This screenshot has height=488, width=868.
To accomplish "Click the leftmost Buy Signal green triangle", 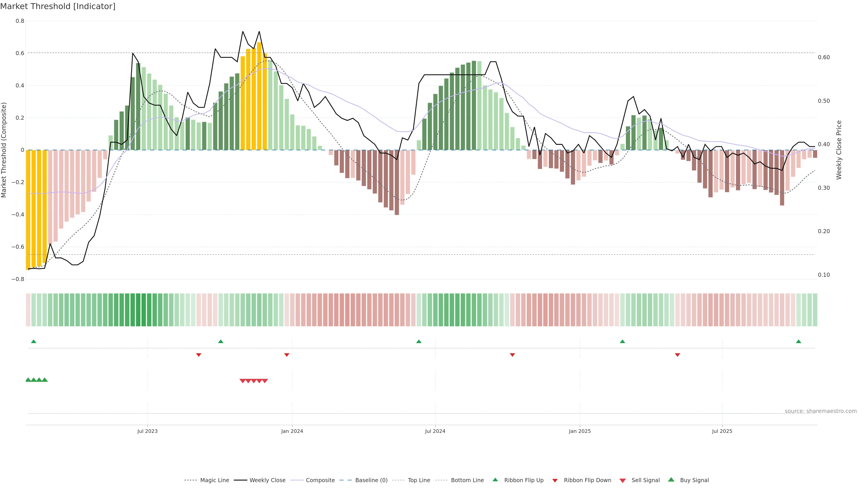I will [x=28, y=380].
